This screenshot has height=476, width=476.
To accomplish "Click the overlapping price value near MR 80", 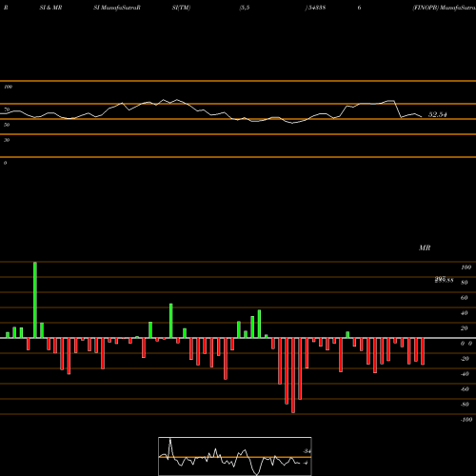I will [x=444, y=280].
